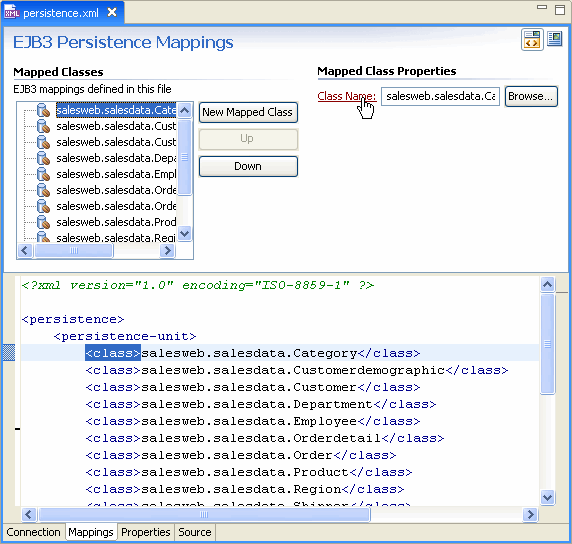The width and height of the screenshot is (572, 544).
Task: Maximize the editor pane
Action: [x=560, y=9]
